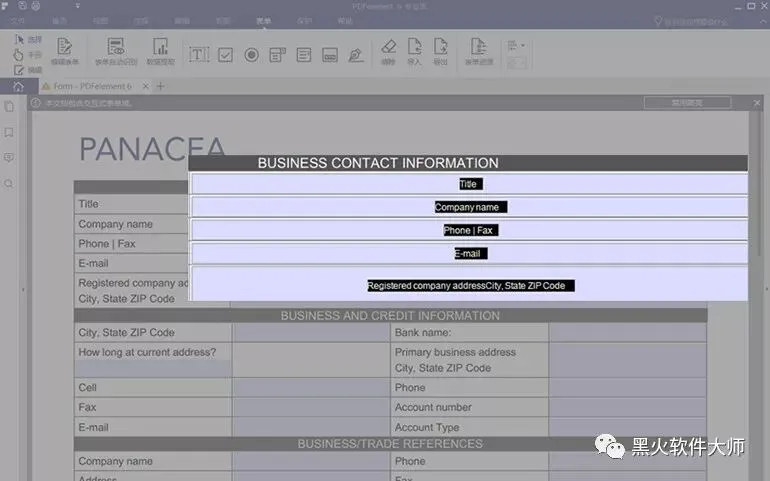This screenshot has width=770, height=481.
Task: Add a push button form field
Action: (330, 55)
